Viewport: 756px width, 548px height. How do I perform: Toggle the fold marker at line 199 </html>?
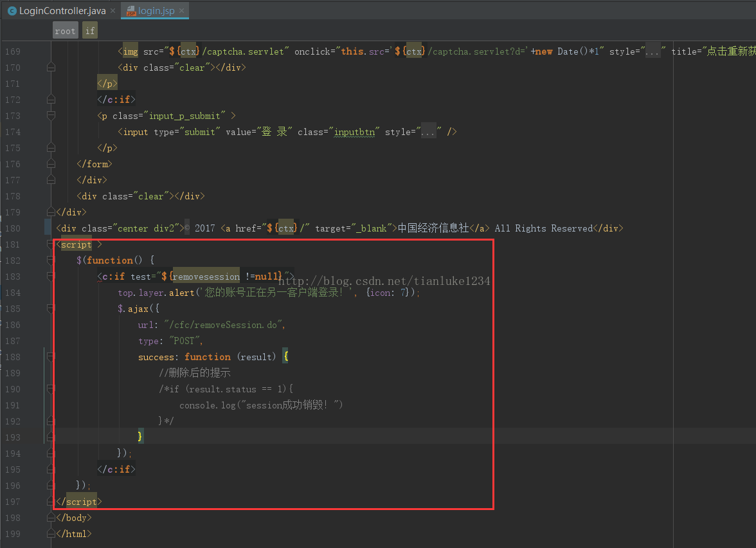[x=51, y=534]
